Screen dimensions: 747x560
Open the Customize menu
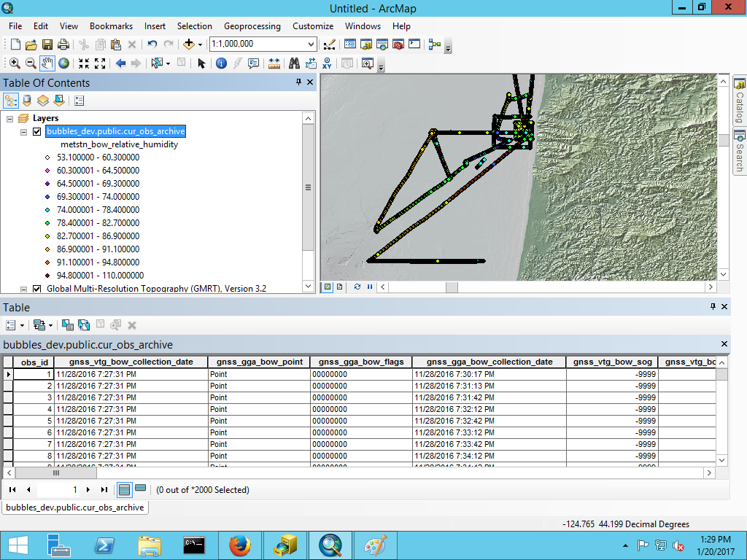313,26
